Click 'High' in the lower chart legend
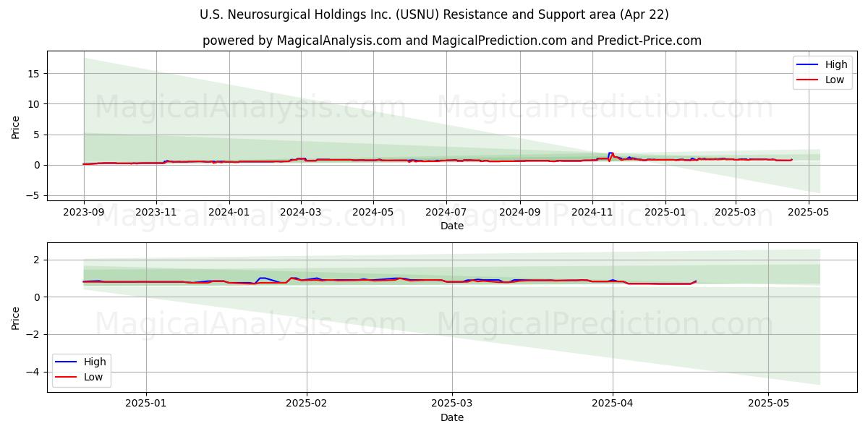Image resolution: width=868 pixels, height=434 pixels. click(x=95, y=362)
